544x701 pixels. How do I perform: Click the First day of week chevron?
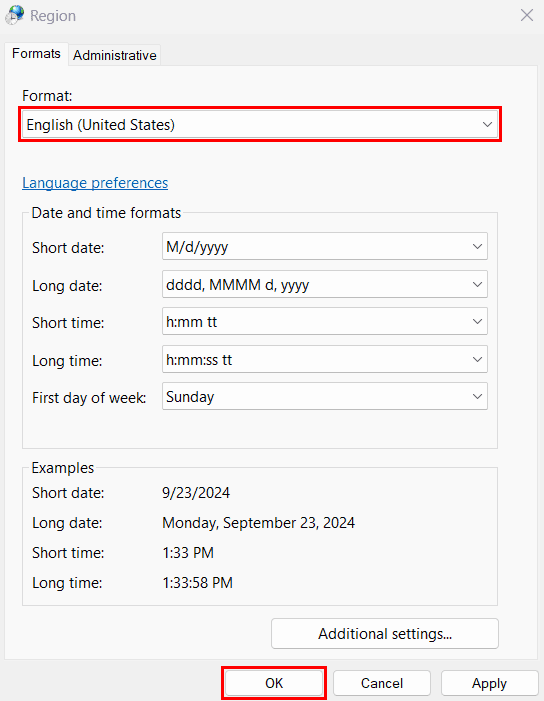point(477,397)
